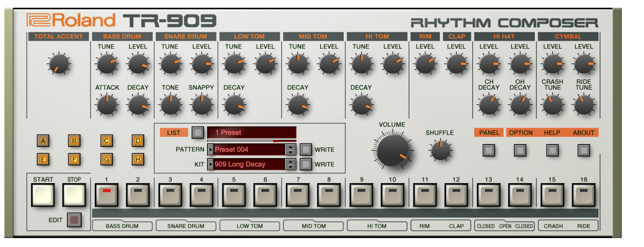Toggle step 13 button
Viewport: 644px width, 247px height.
(x=489, y=195)
